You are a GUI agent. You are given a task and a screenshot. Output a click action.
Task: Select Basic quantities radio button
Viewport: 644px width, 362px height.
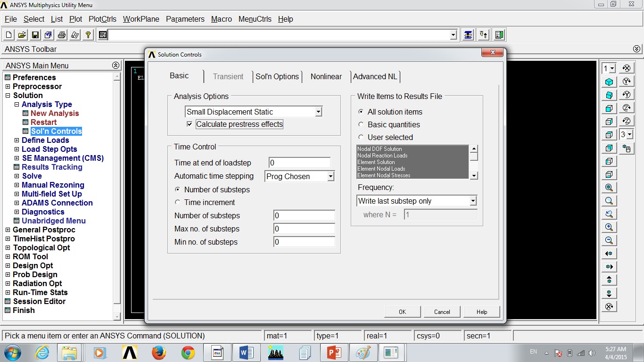click(x=361, y=124)
